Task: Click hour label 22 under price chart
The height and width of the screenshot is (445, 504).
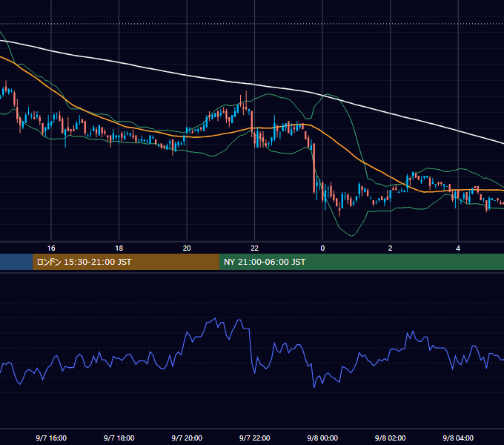Action: coord(254,248)
